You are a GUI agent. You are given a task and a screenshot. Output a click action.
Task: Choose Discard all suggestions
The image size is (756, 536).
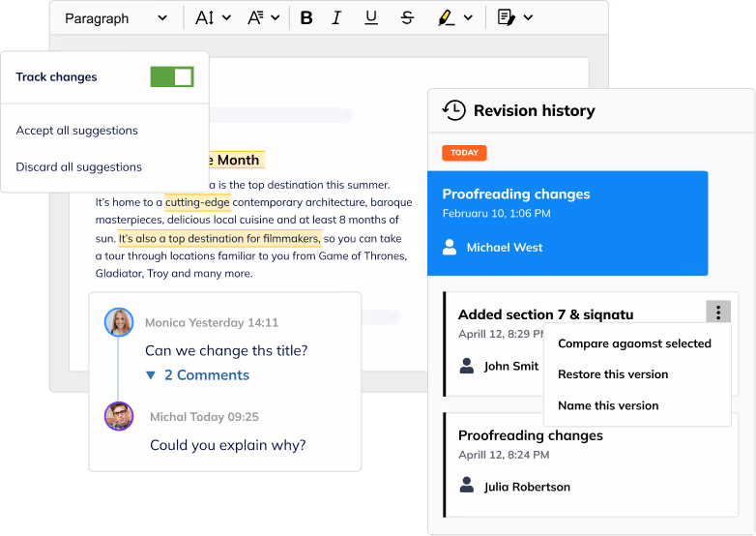coord(79,167)
